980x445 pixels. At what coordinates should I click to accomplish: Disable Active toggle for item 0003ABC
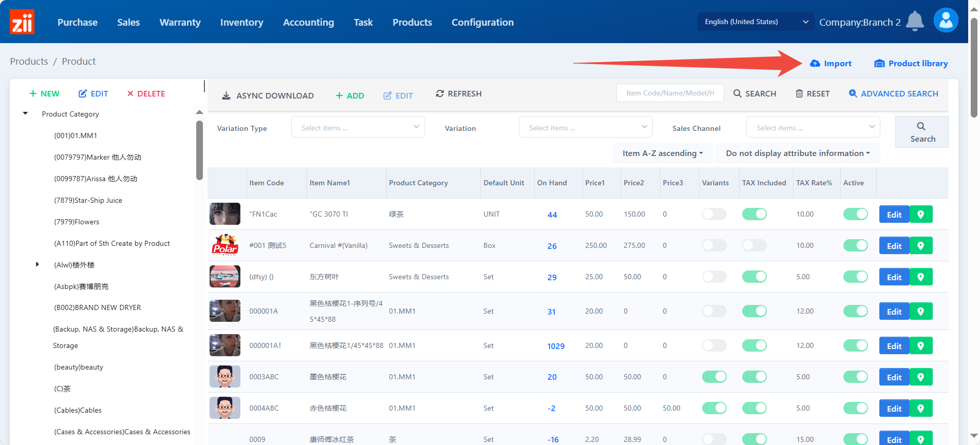point(855,377)
